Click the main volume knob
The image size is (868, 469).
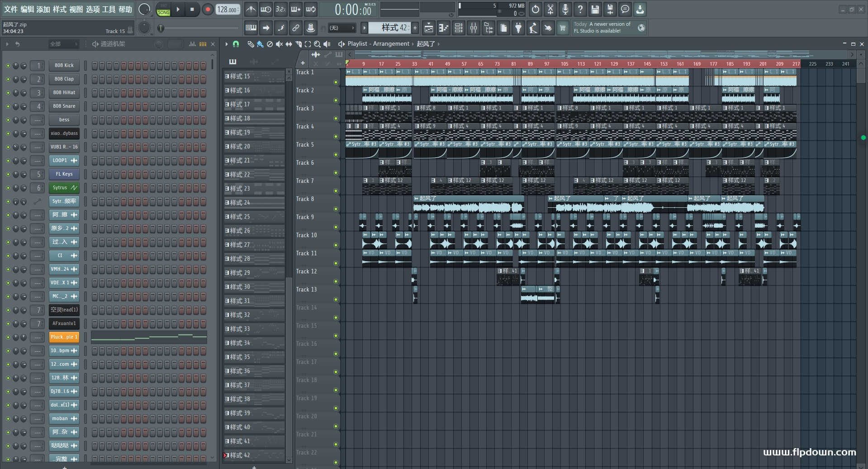pos(144,9)
